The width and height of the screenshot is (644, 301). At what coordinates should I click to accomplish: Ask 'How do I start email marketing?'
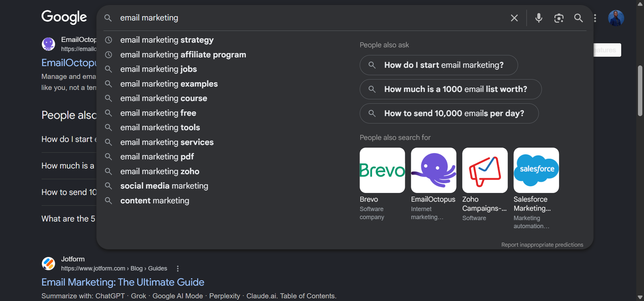click(439, 65)
